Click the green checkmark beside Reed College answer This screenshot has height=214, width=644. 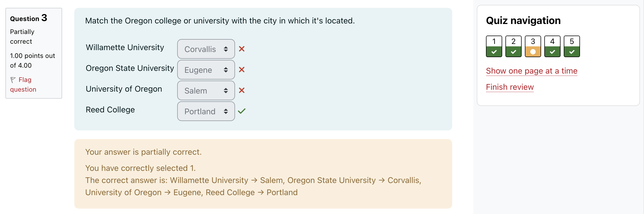click(242, 111)
